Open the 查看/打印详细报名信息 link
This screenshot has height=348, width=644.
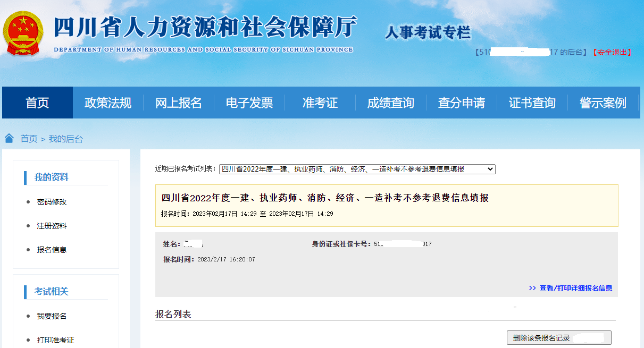pyautogui.click(x=576, y=288)
